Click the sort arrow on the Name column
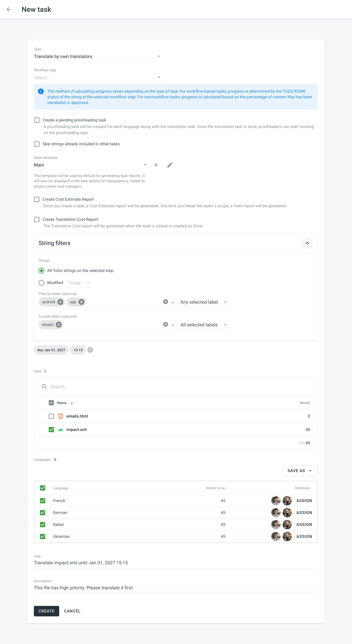The image size is (352, 644). [x=72, y=403]
